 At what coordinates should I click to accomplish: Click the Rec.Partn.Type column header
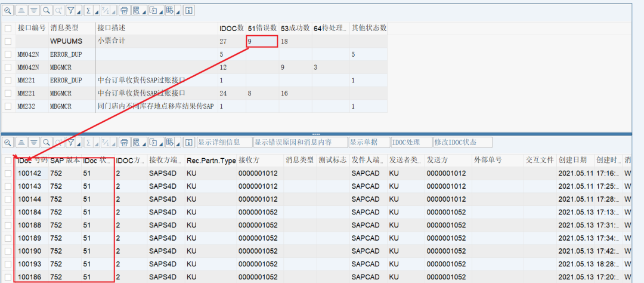point(210,161)
